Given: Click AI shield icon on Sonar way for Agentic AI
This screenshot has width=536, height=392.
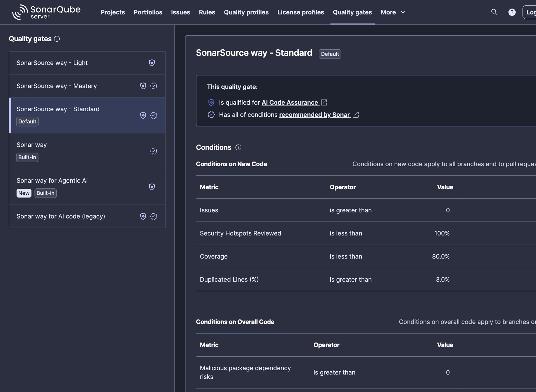Looking at the screenshot, I should pyautogui.click(x=152, y=187).
